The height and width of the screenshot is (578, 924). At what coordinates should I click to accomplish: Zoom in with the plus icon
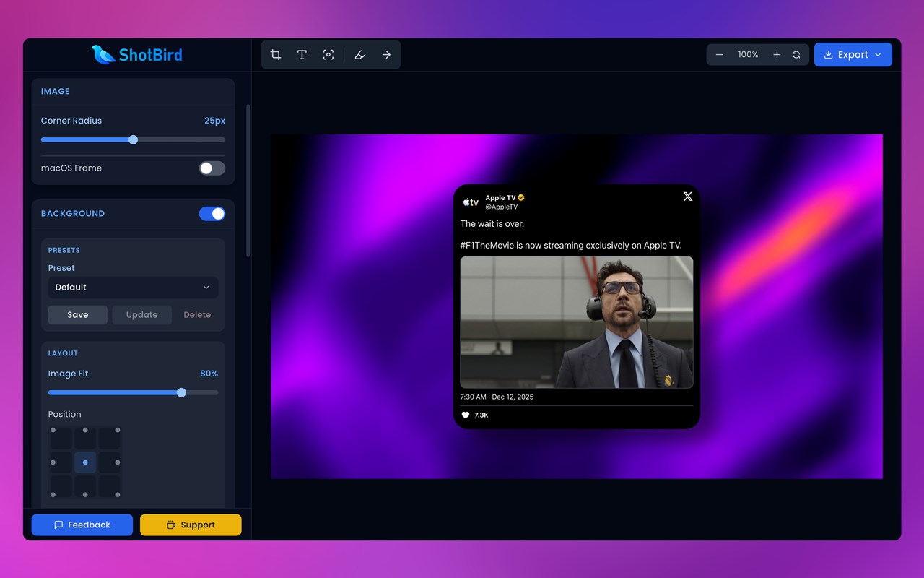point(777,55)
